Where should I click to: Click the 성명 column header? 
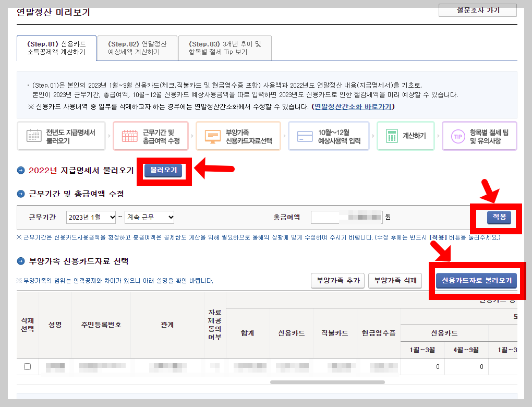(x=55, y=325)
